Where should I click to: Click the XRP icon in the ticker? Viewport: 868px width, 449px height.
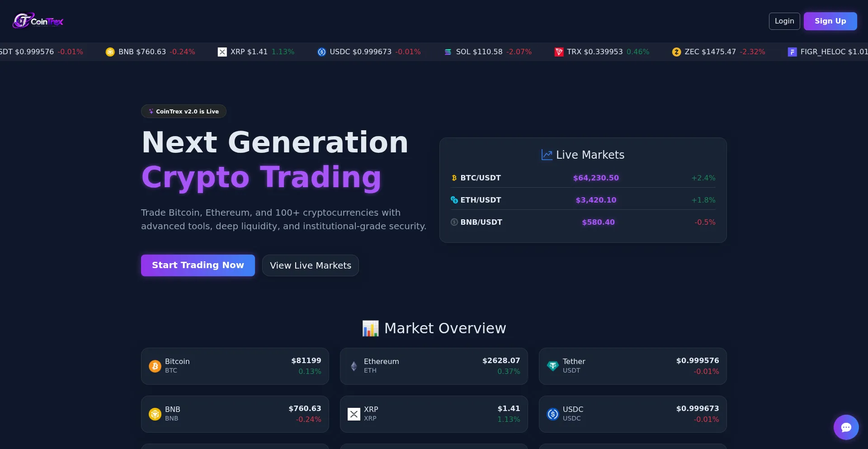(x=222, y=52)
